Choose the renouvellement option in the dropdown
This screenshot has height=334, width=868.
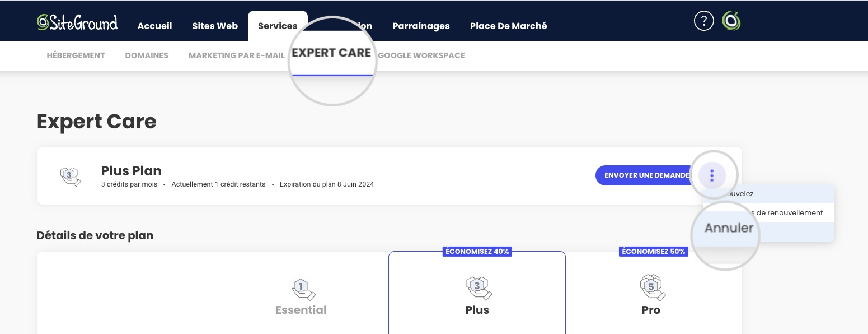(x=769, y=213)
